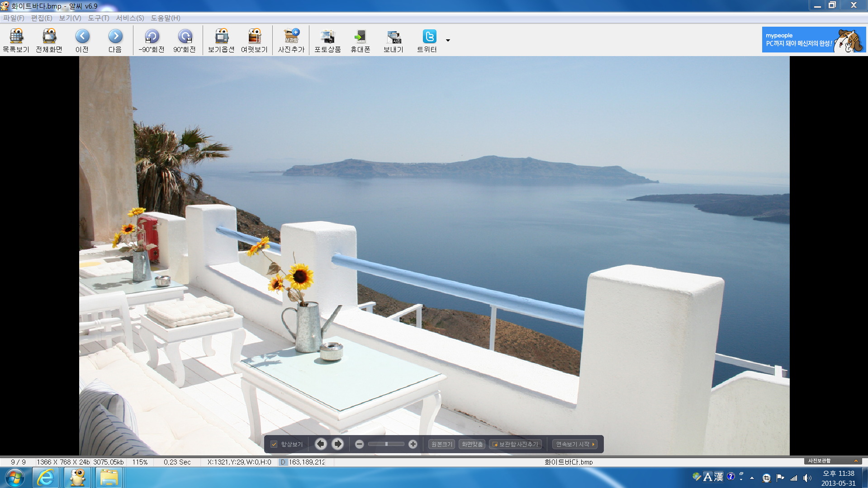Open 보기옵션 view options
868x488 pixels.
point(221,40)
